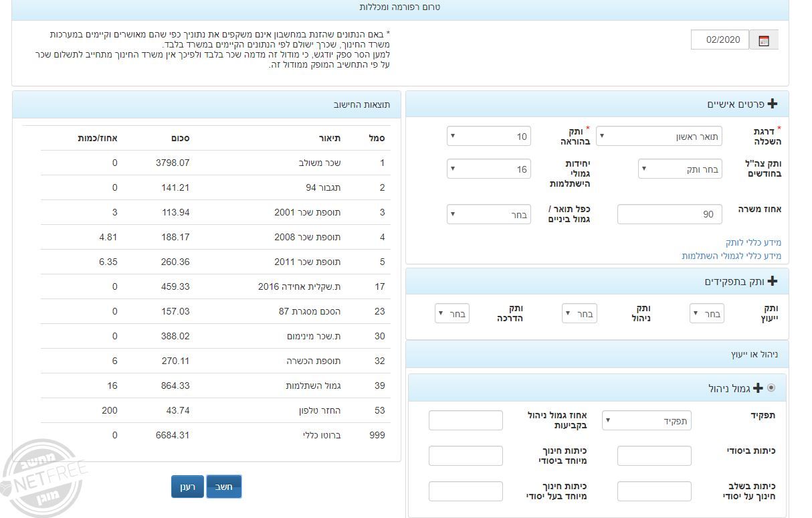Click the amount 157.03
Screen dimensions: 812x518
[175, 311]
